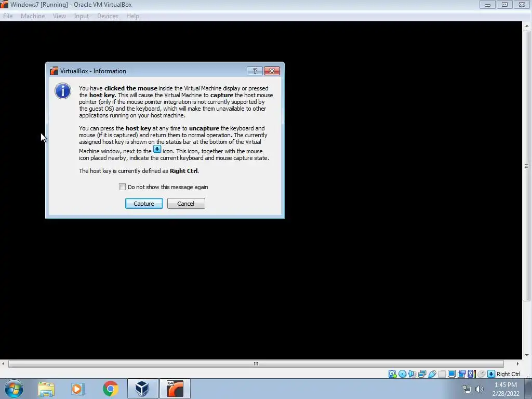Click the optical disc status icon

click(x=403, y=374)
